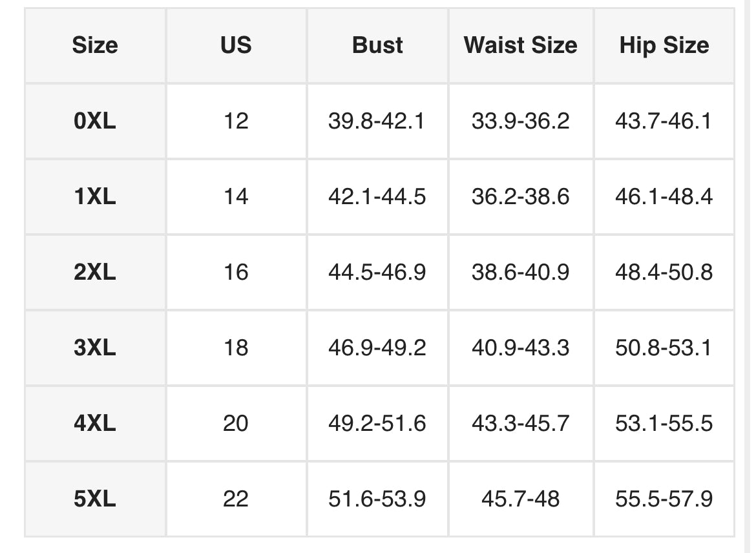Screen dimensions: 756x553
Task: Click the Waist Size column header
Action: click(x=520, y=45)
